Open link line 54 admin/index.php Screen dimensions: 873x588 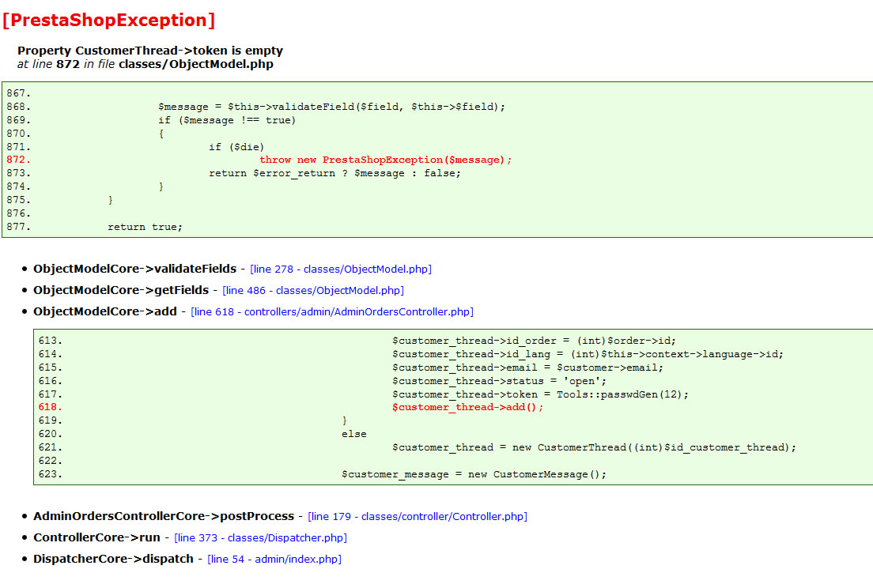(274, 559)
